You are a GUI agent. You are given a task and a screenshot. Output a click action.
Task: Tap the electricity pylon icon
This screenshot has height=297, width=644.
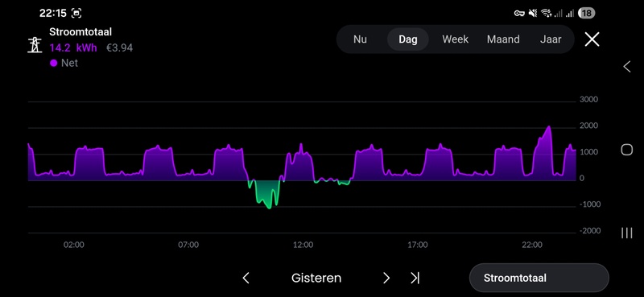35,45
